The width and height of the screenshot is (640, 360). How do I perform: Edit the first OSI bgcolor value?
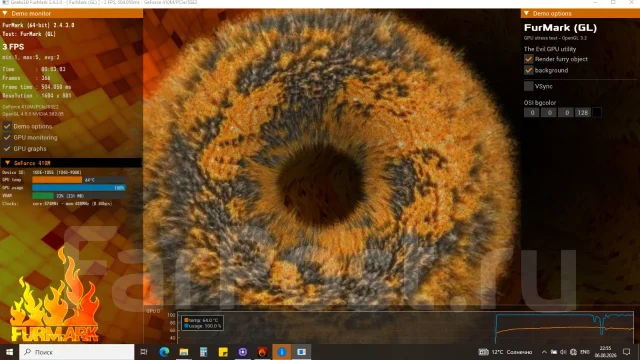coord(532,113)
